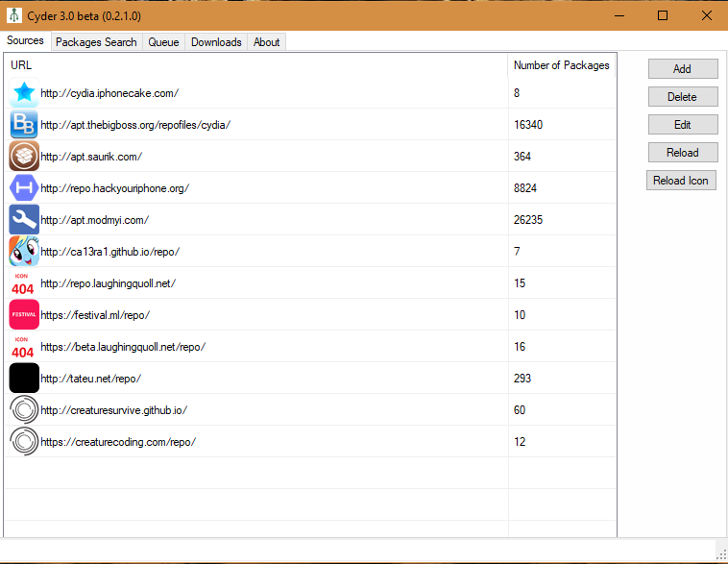Viewport: 728px width, 564px height.
Task: Click the Saurik Cydia brown box icon
Action: tap(24, 157)
